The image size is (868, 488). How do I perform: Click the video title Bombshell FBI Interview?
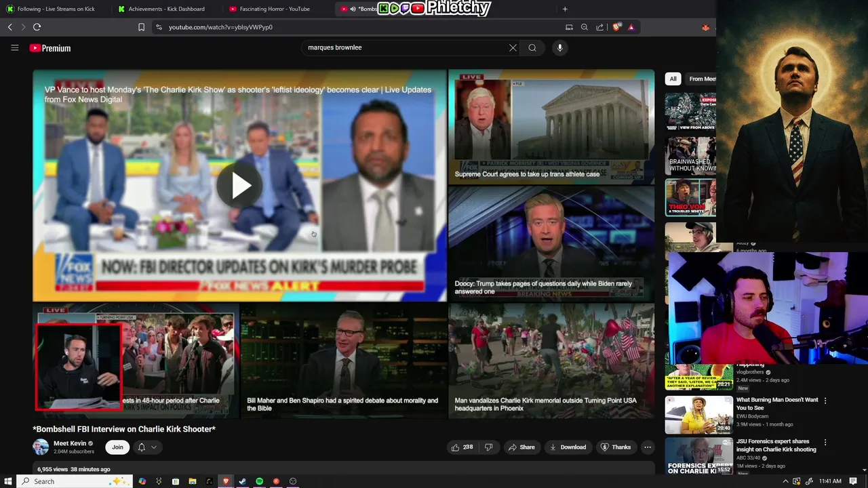click(x=124, y=429)
